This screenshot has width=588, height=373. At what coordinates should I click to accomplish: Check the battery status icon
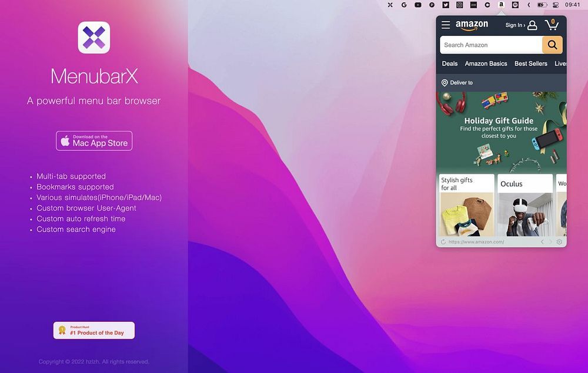tap(542, 5)
